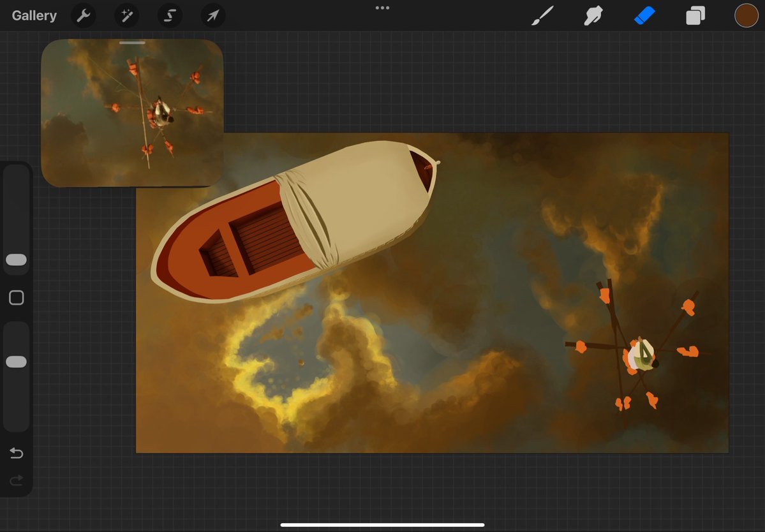Tap the reference window grab handle
The width and height of the screenshot is (765, 532).
coord(132,43)
